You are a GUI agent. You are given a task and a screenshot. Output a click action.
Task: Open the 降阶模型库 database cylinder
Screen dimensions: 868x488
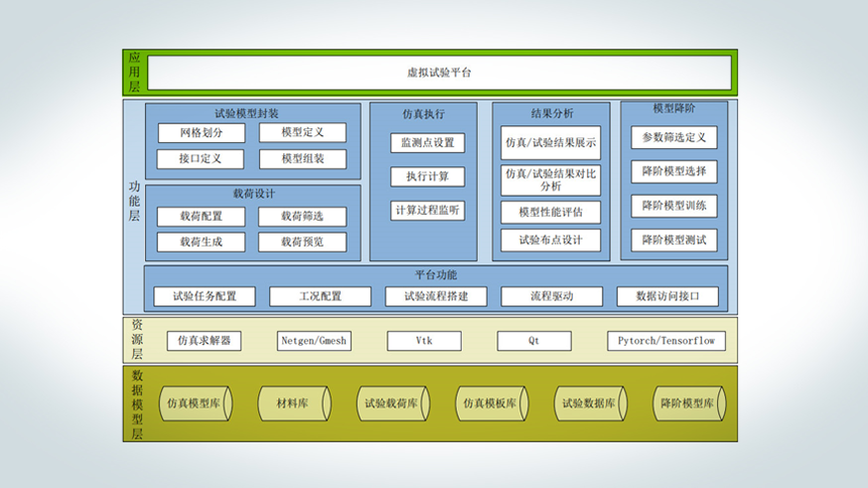pos(687,404)
